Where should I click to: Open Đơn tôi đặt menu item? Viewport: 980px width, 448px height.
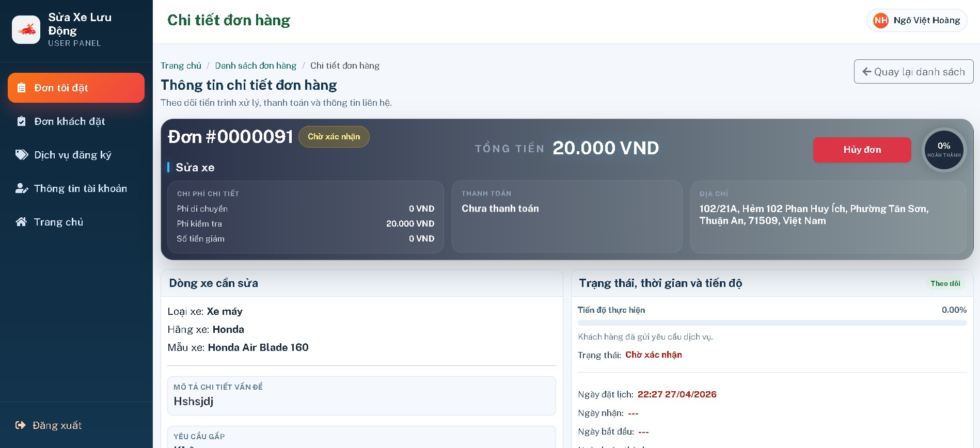[76, 88]
